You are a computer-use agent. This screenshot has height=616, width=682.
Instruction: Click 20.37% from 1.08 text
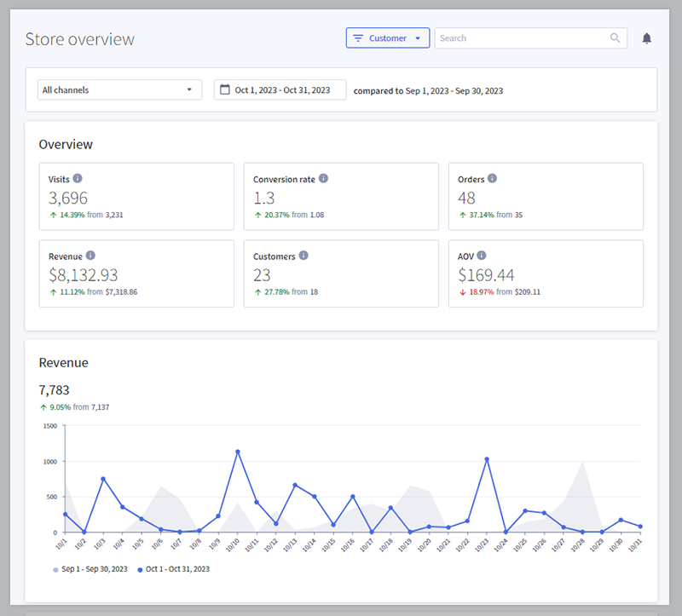(294, 215)
